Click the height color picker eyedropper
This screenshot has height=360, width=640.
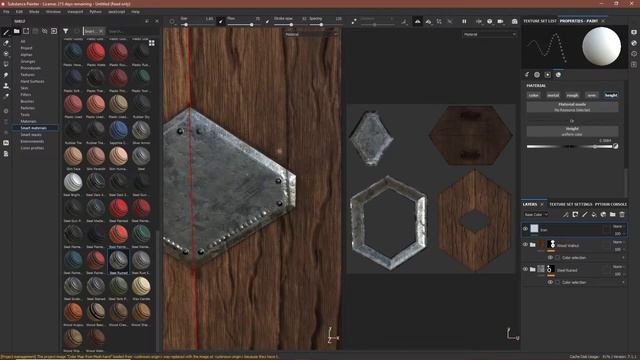click(616, 146)
